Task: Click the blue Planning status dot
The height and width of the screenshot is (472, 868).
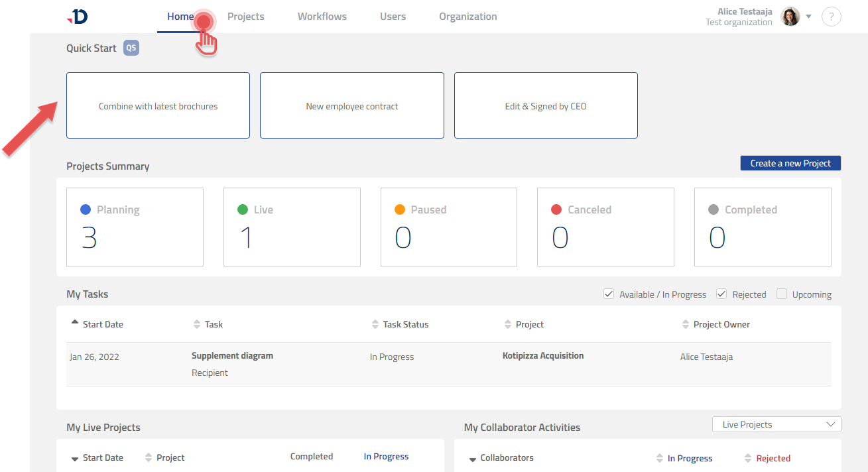Action: (x=85, y=209)
